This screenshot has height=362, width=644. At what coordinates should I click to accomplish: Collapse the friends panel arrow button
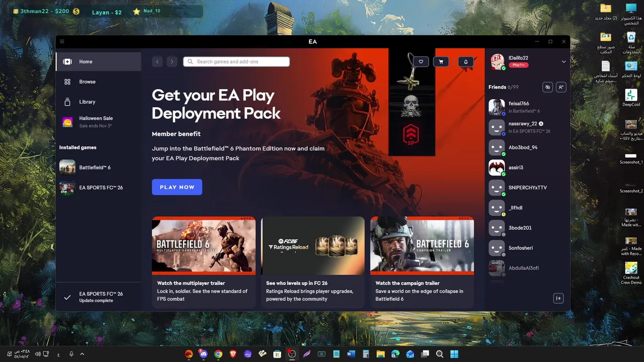[x=558, y=298]
